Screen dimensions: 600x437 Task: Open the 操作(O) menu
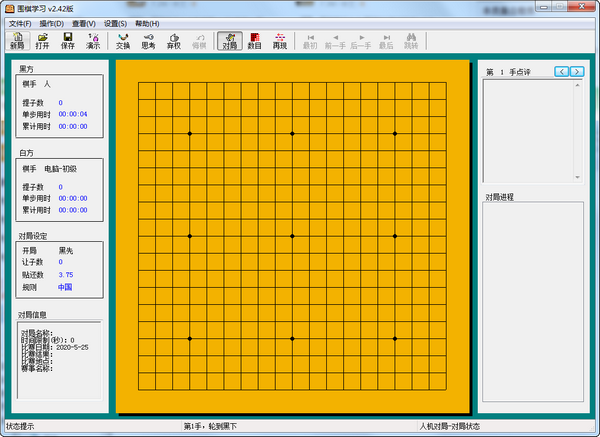(x=51, y=22)
